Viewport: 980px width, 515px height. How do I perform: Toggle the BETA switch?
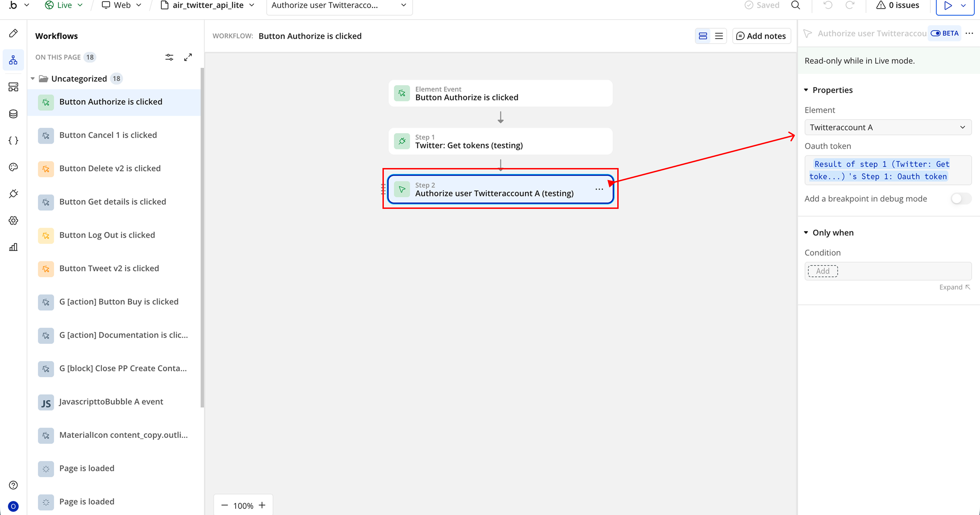point(936,33)
